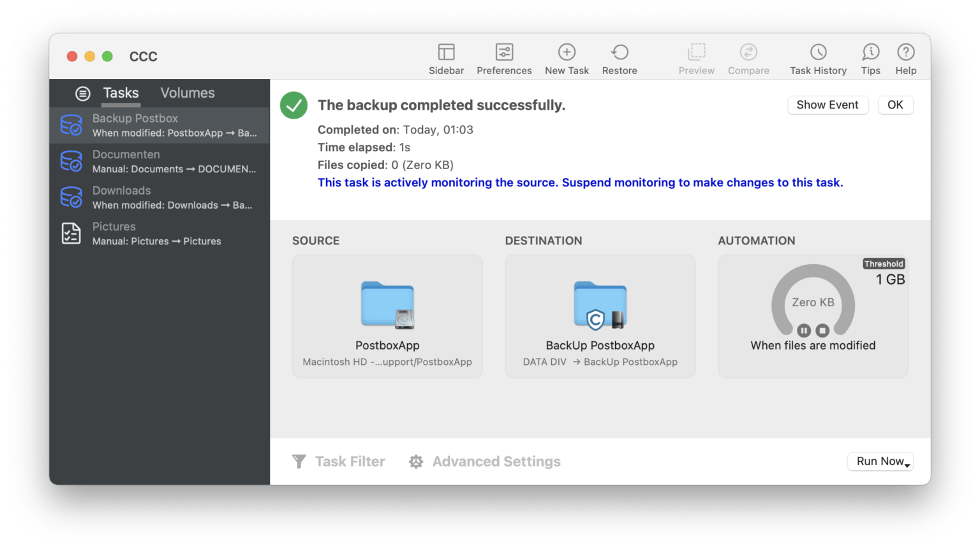
Task: Click the sidebar list menu icon
Action: (82, 94)
